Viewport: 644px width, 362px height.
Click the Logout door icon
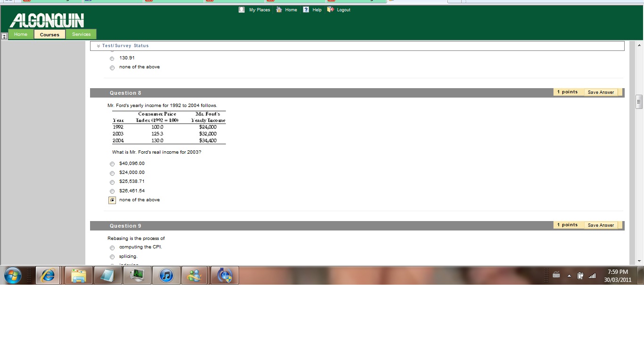pyautogui.click(x=330, y=9)
